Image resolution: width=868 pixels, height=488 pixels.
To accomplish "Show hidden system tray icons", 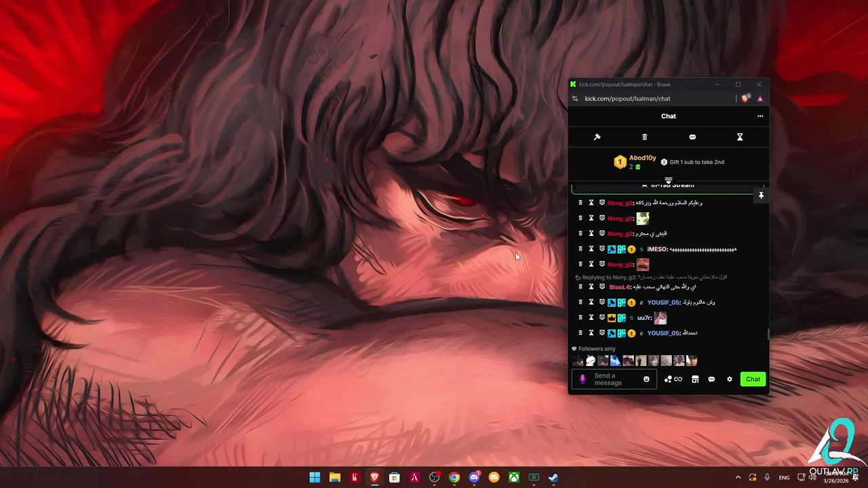I will point(738,477).
